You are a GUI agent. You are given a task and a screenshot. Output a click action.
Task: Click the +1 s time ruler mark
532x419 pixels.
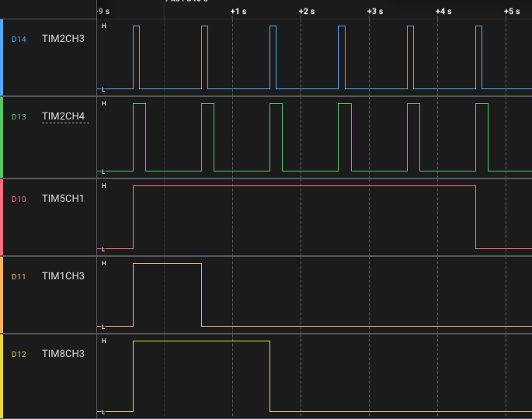click(x=238, y=12)
